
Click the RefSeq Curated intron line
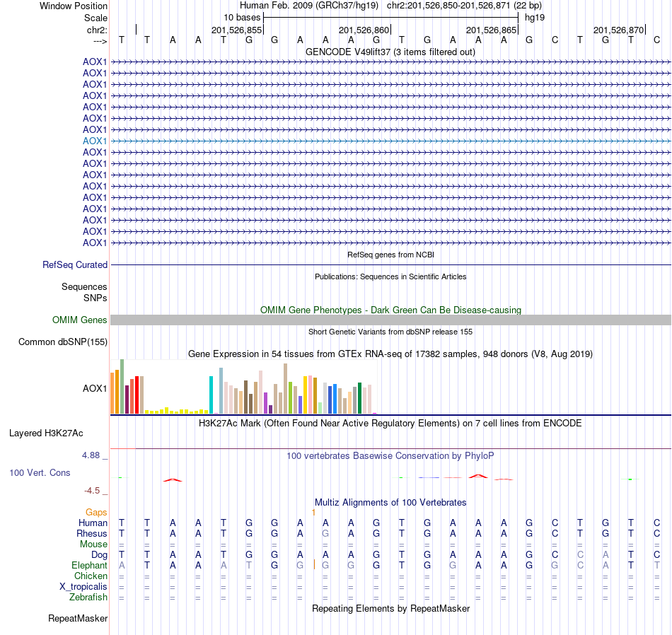tap(391, 264)
